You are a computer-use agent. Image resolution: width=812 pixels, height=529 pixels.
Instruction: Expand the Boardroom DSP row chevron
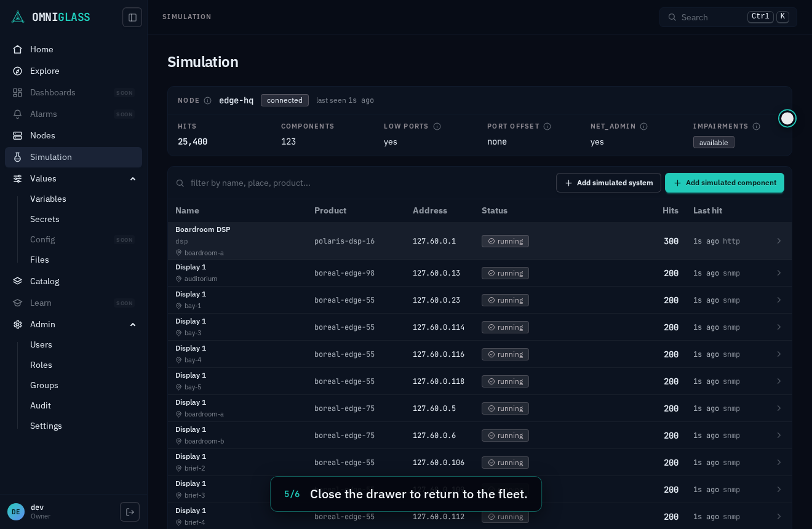point(779,241)
